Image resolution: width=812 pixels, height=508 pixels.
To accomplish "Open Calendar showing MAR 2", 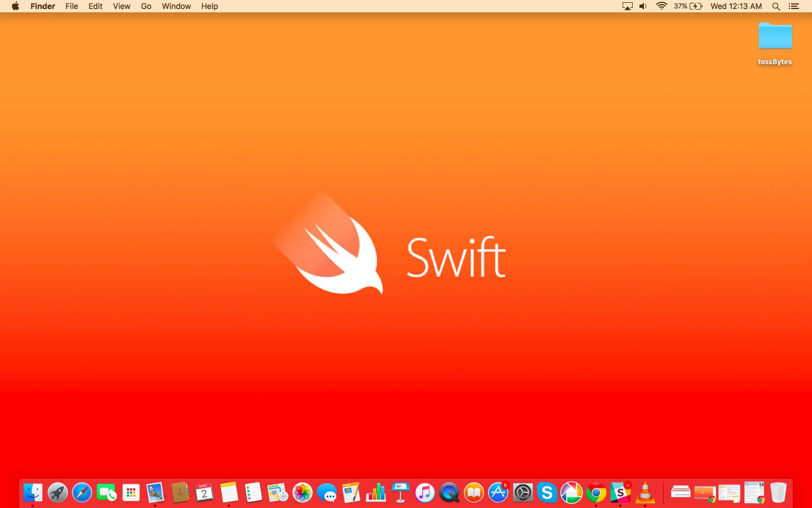I will [204, 493].
